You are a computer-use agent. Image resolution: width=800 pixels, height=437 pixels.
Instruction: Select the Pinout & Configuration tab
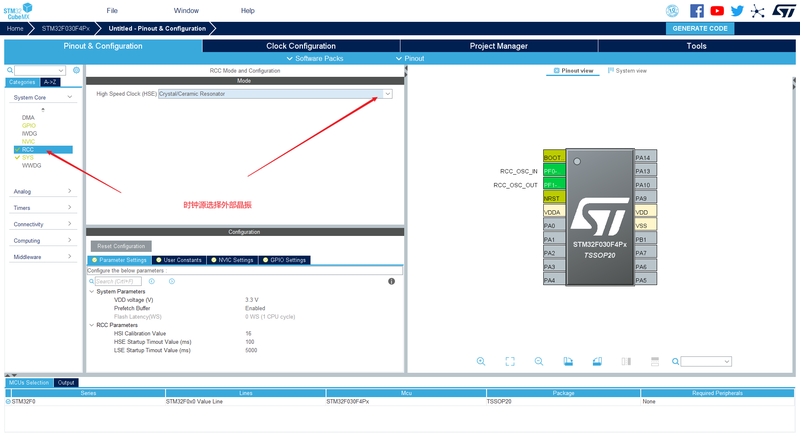click(x=103, y=46)
